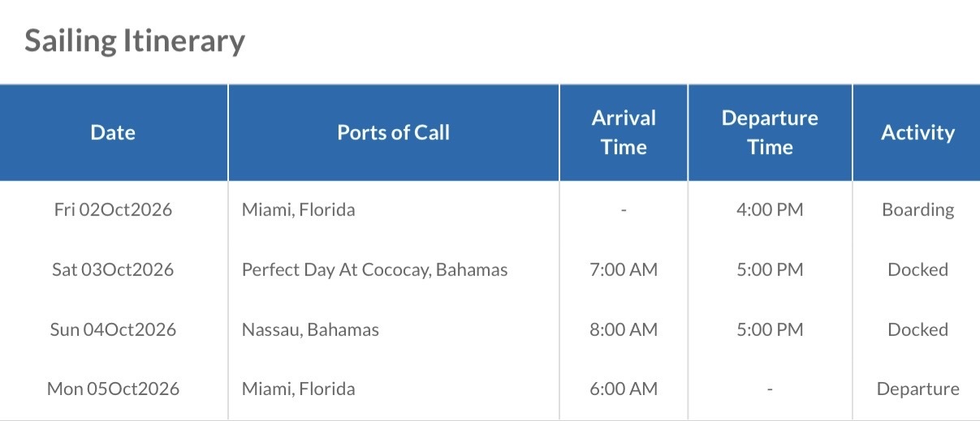Click the 4:00 PM departure time
Image resolution: width=980 pixels, height=421 pixels.
pos(770,209)
